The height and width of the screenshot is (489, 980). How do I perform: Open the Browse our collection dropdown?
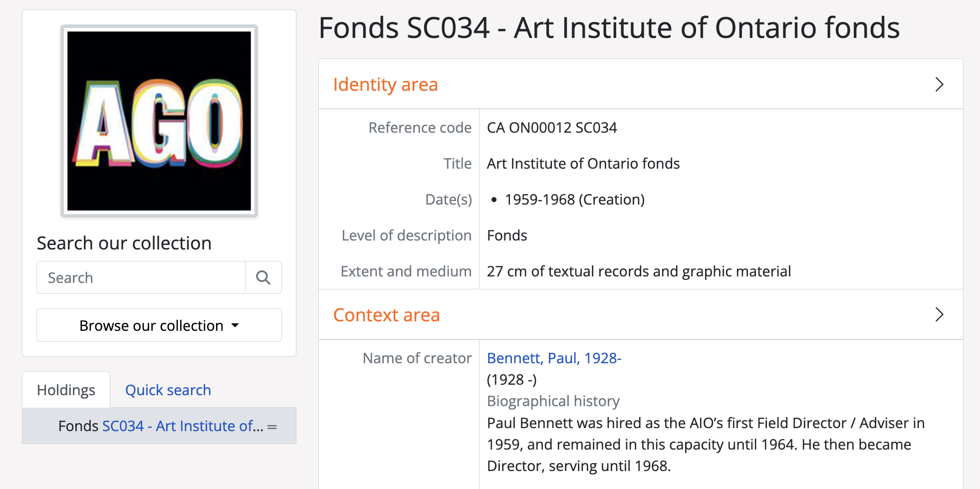[159, 325]
